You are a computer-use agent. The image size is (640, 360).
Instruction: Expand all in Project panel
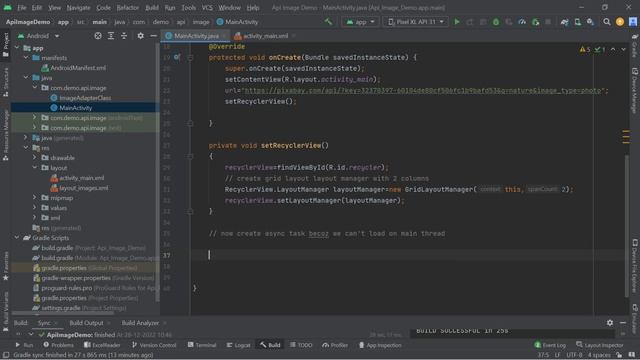click(x=111, y=36)
